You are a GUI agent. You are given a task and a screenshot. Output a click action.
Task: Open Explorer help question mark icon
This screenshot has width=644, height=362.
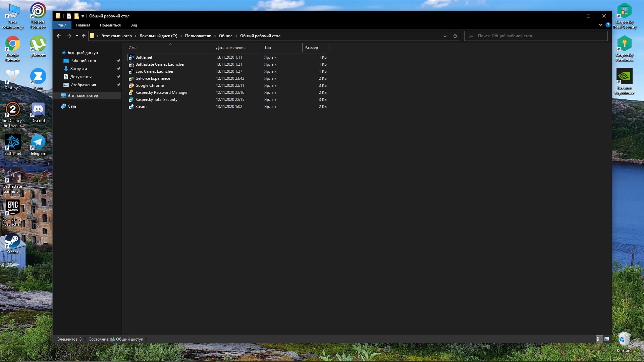point(608,25)
